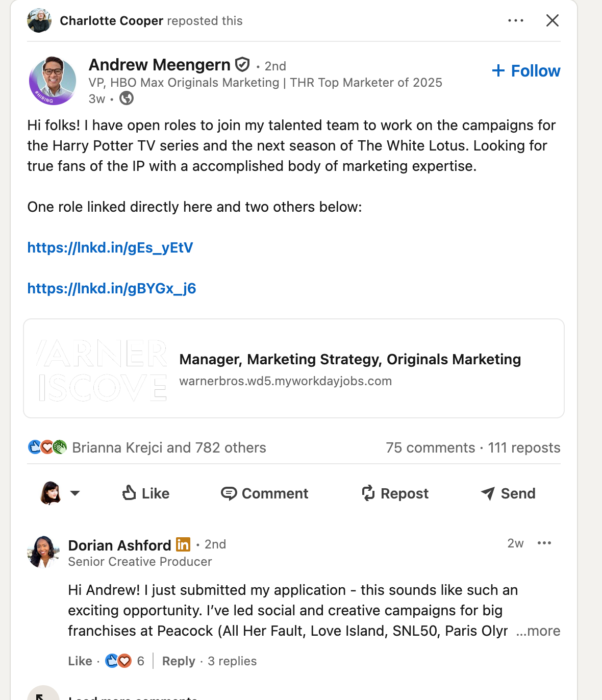This screenshot has height=700, width=602.
Task: Send the post via message
Action: coord(508,493)
